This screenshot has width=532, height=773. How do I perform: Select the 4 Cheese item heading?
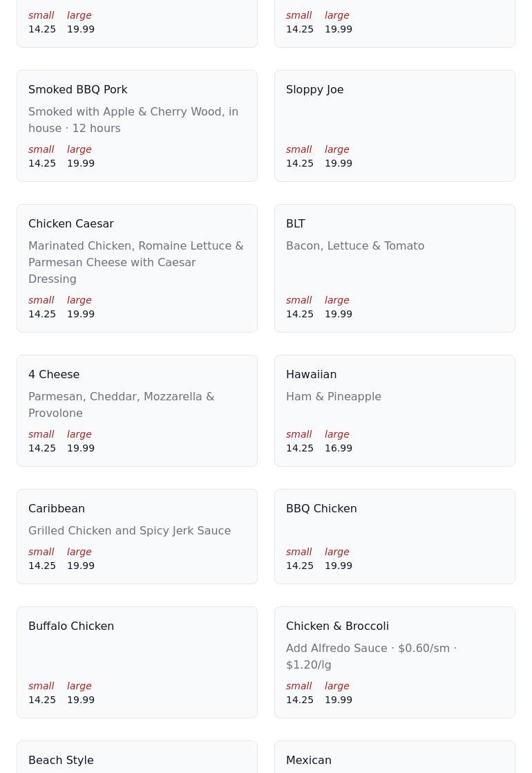click(x=54, y=375)
